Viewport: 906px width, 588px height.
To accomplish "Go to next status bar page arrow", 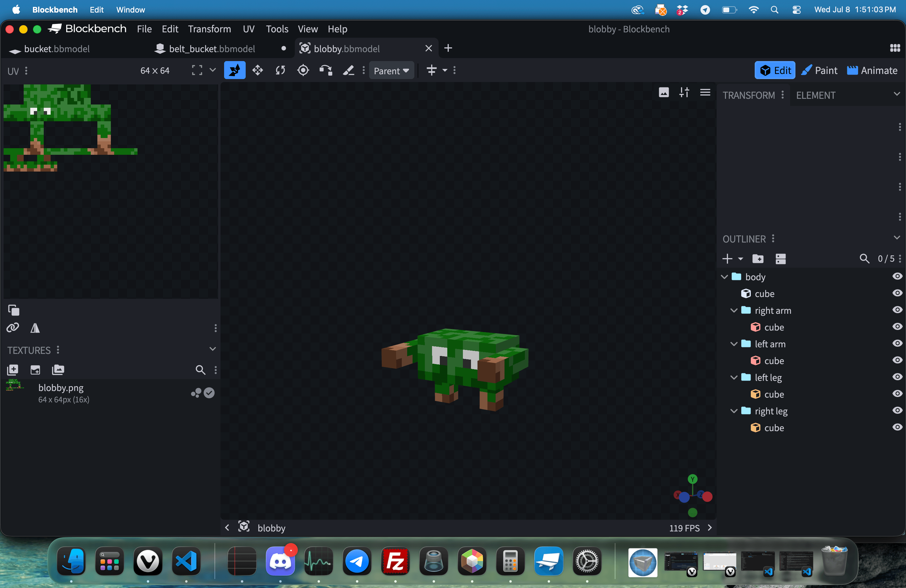I will [x=709, y=528].
